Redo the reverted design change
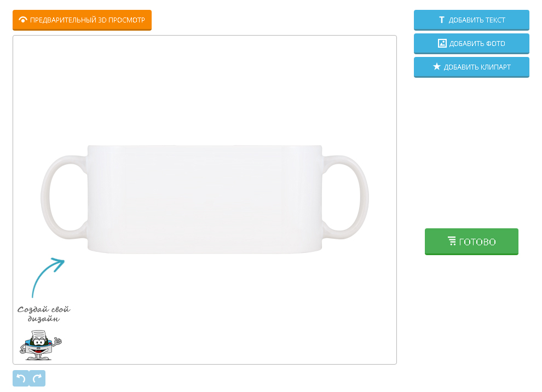The width and height of the screenshot is (542, 392). tap(37, 378)
